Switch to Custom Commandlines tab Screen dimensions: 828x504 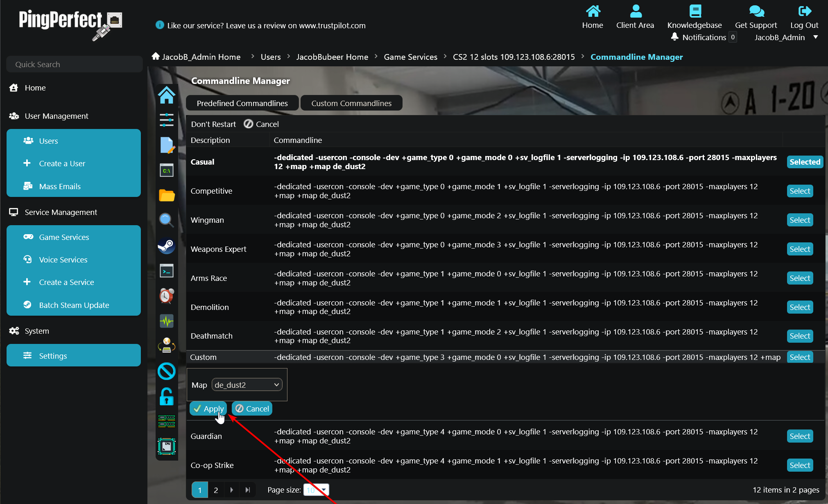point(351,103)
